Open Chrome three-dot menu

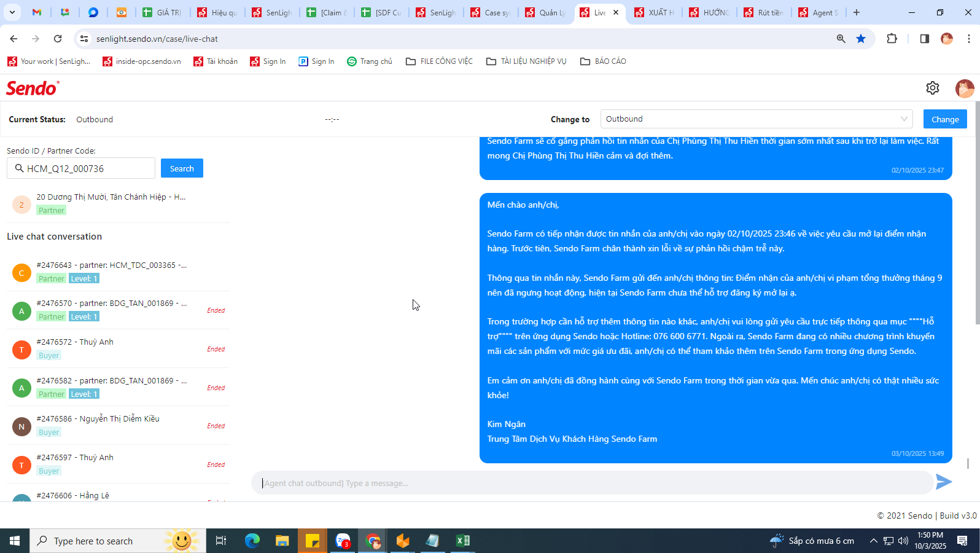(969, 39)
